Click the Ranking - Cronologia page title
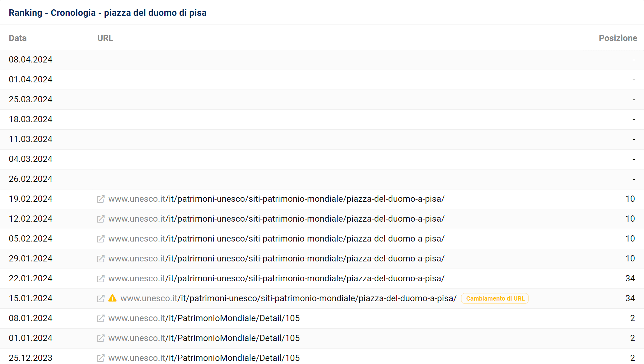Screen dimensions: 644x364 click(108, 13)
